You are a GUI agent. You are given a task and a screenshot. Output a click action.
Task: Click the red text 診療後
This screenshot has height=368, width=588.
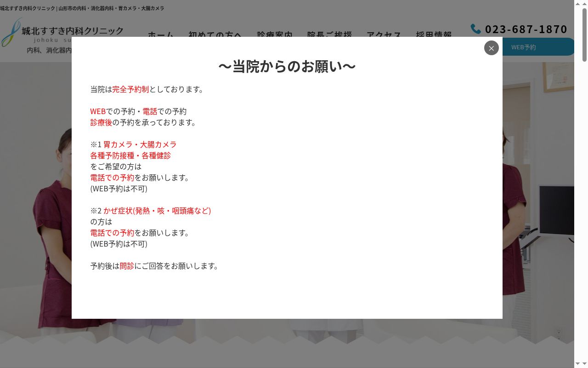(101, 122)
